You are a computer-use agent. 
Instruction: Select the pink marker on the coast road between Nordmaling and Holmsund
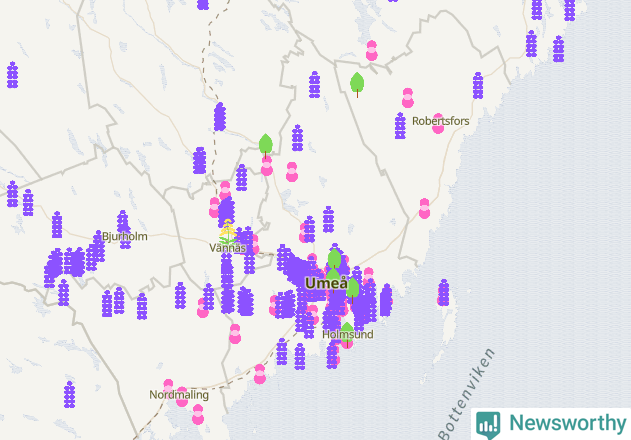coord(260,374)
